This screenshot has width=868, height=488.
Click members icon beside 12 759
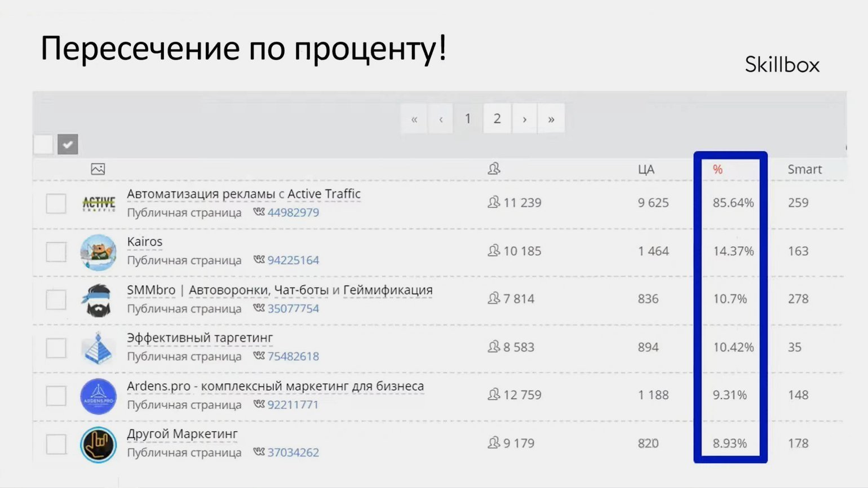[494, 394]
